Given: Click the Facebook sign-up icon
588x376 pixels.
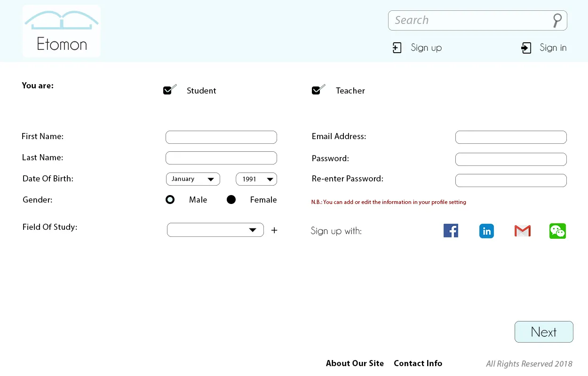Looking at the screenshot, I should coord(451,230).
